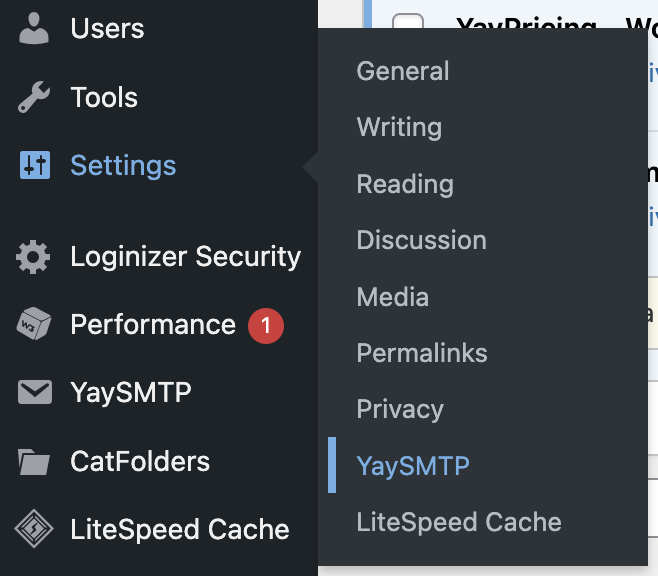Image resolution: width=658 pixels, height=576 pixels.
Task: Click the CatFolders folder icon
Action: tap(34, 461)
